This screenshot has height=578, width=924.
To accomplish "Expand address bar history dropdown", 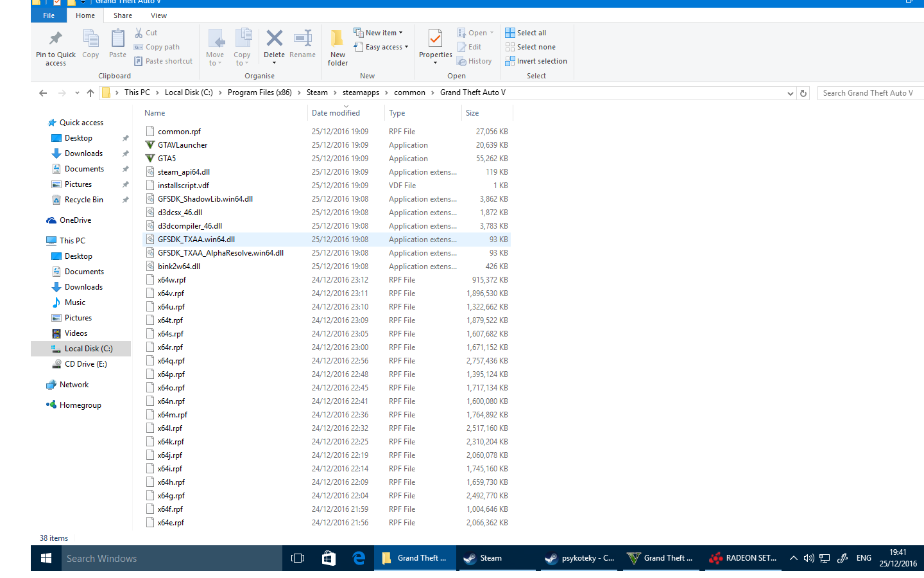I will [790, 93].
